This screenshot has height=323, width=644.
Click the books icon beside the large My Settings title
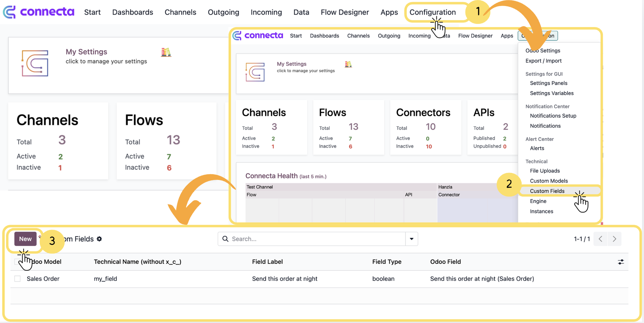166,52
